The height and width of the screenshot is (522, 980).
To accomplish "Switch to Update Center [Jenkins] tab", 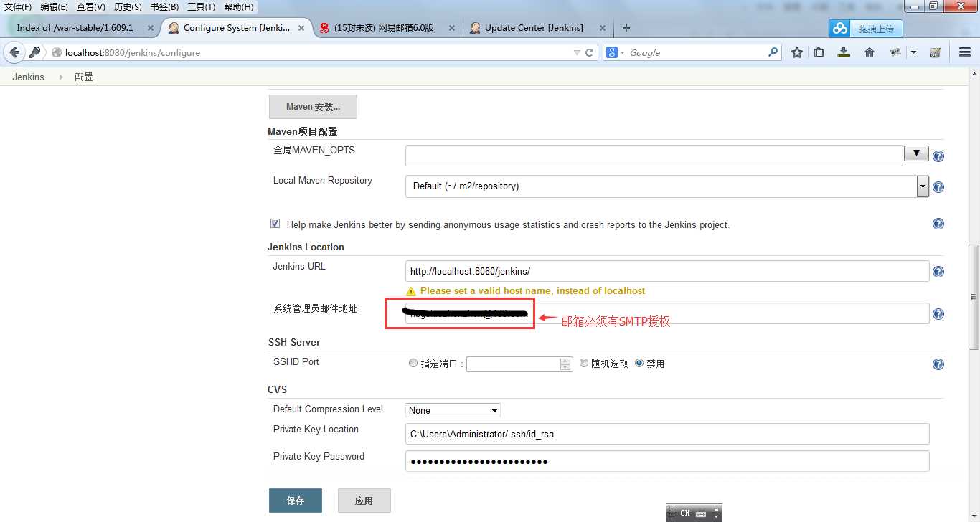I will pos(538,28).
